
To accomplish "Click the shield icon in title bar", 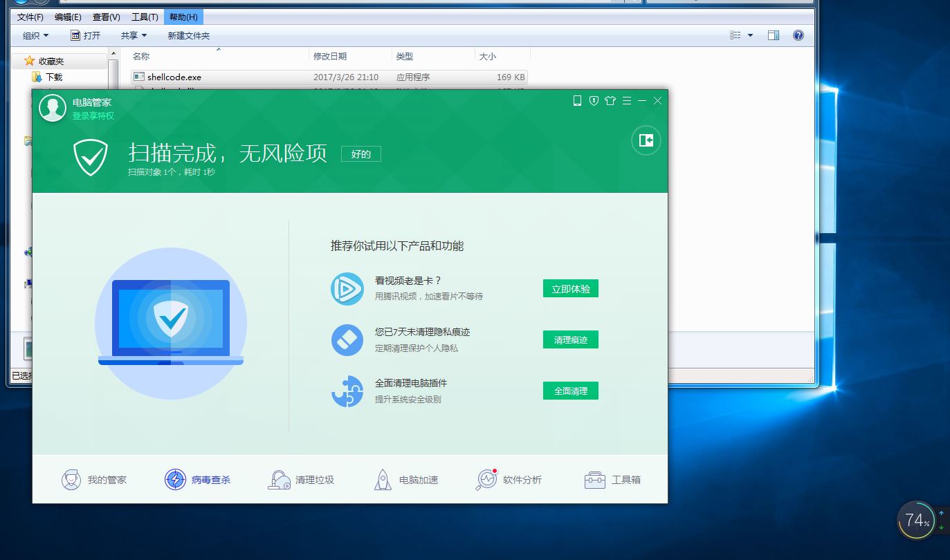I will [594, 101].
